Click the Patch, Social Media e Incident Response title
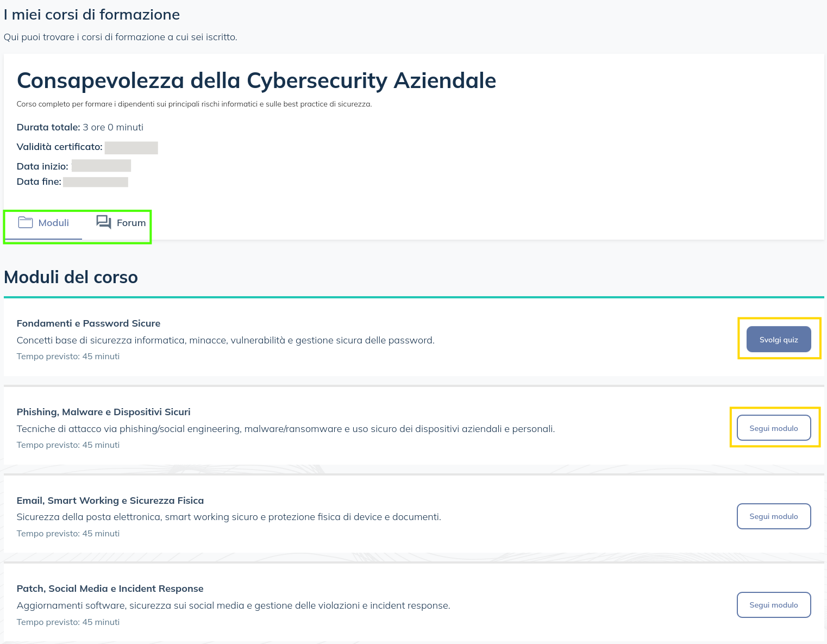The width and height of the screenshot is (827, 644). click(x=110, y=588)
